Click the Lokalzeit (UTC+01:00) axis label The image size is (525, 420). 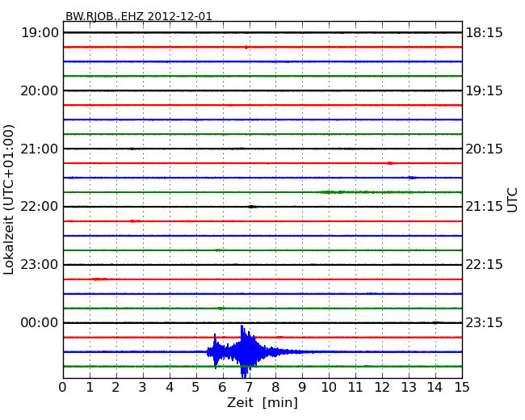coord(9,199)
